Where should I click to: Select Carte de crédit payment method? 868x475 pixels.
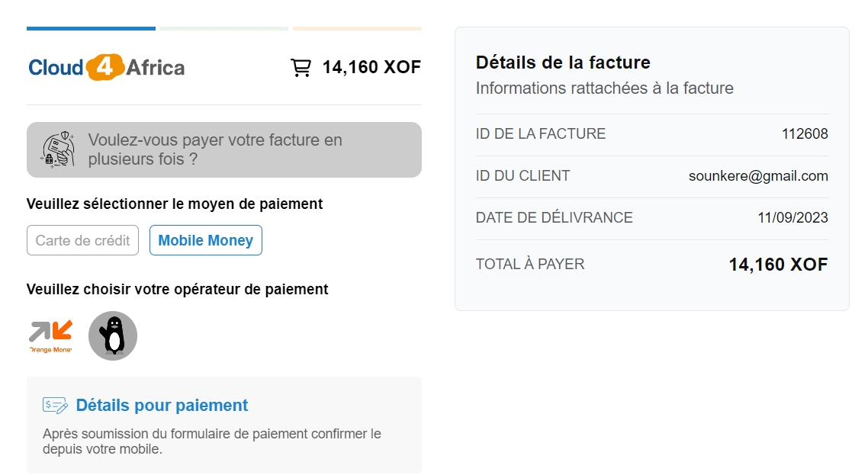(82, 240)
